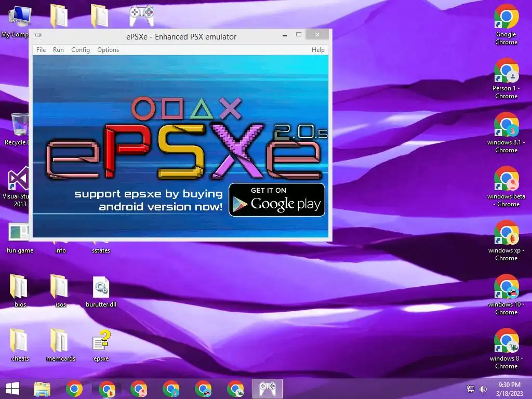This screenshot has width=532, height=399.
Task: Click the ePSXe gamepad taskbar button
Action: coord(268,389)
